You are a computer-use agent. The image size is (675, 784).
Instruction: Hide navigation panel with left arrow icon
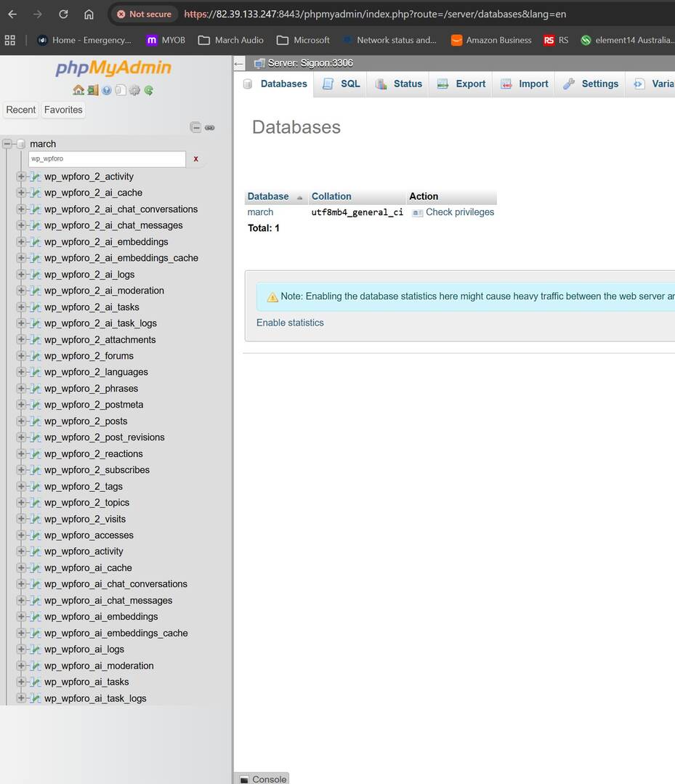tap(239, 63)
